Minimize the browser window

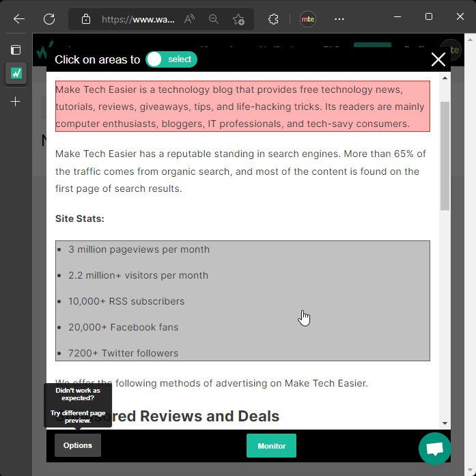coord(397,16)
